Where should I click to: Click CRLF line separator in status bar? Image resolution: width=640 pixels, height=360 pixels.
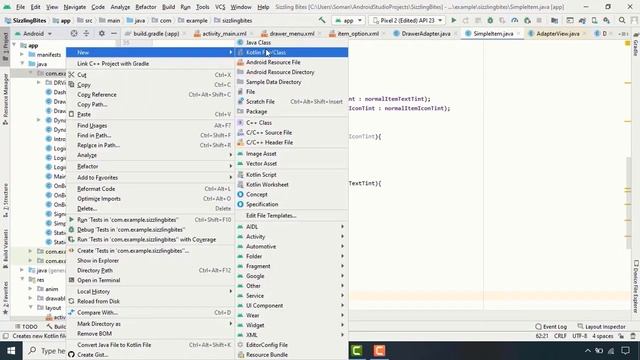coord(560,336)
